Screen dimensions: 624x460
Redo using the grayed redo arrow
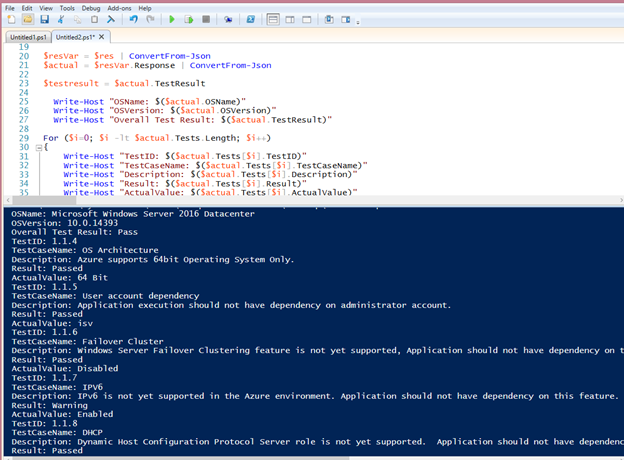[x=150, y=19]
